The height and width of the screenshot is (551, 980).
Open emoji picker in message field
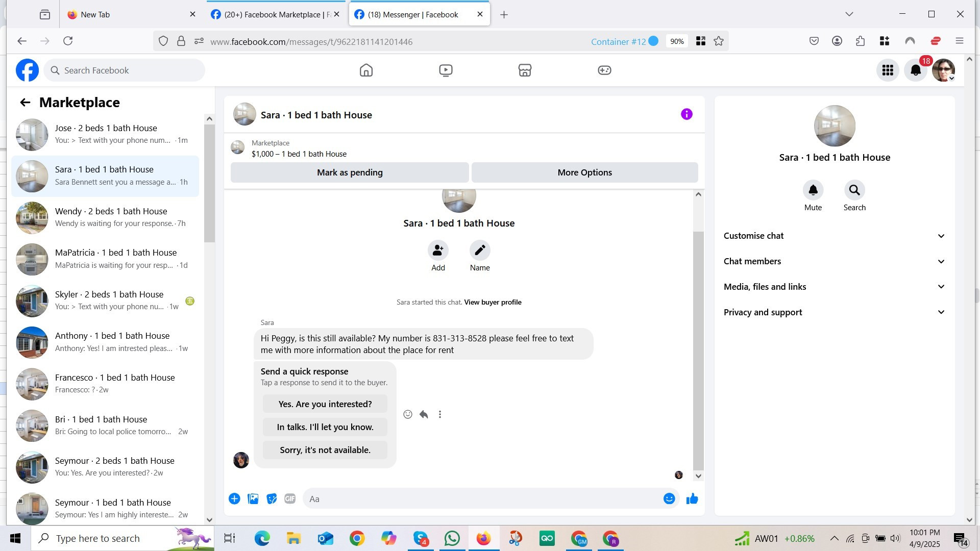pos(669,499)
